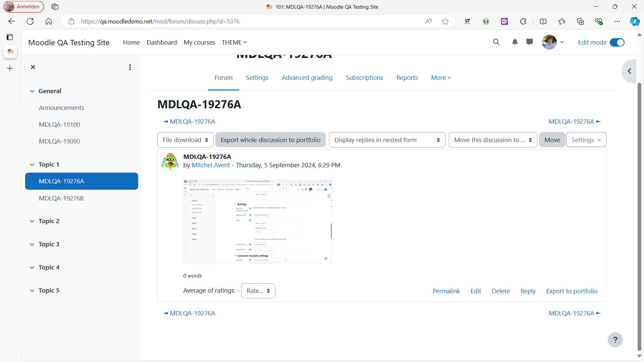Close the course index with X icon

pyautogui.click(x=33, y=67)
